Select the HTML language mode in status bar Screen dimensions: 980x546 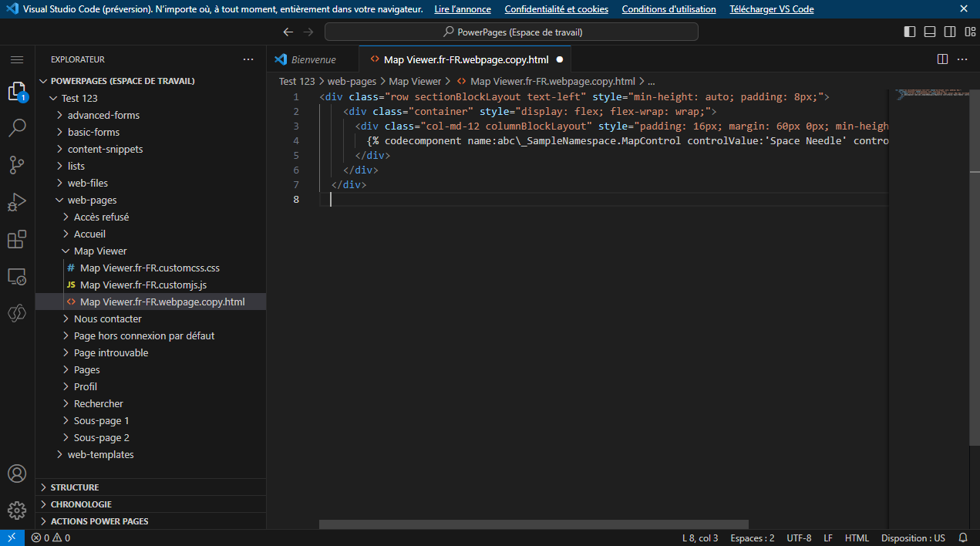[857, 538]
